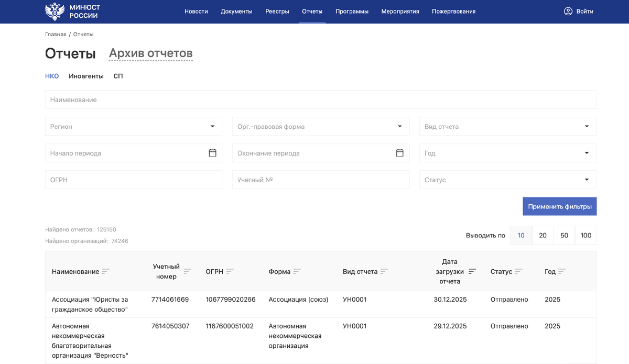Select Отчеты in the top navigation
Screen dimensions: 629x364
pos(312,12)
